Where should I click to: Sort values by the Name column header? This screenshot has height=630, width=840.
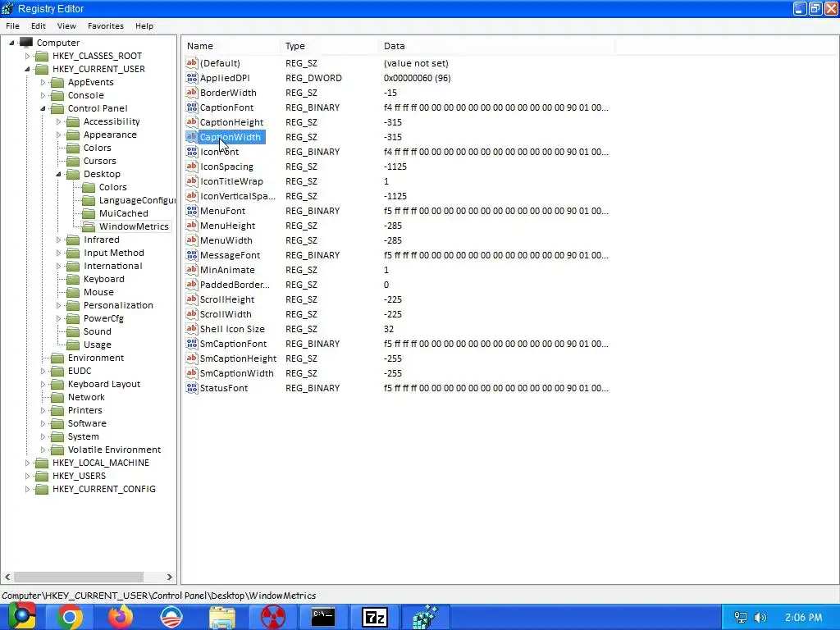click(x=231, y=46)
